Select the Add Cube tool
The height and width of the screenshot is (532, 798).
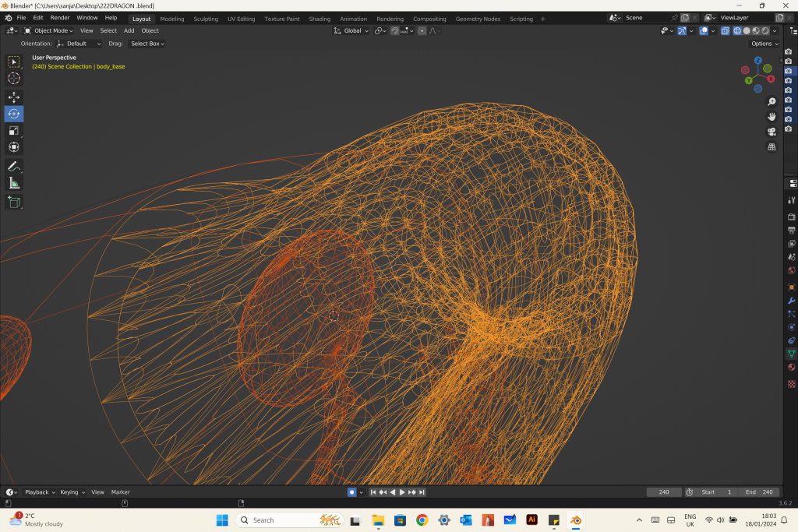[x=14, y=202]
